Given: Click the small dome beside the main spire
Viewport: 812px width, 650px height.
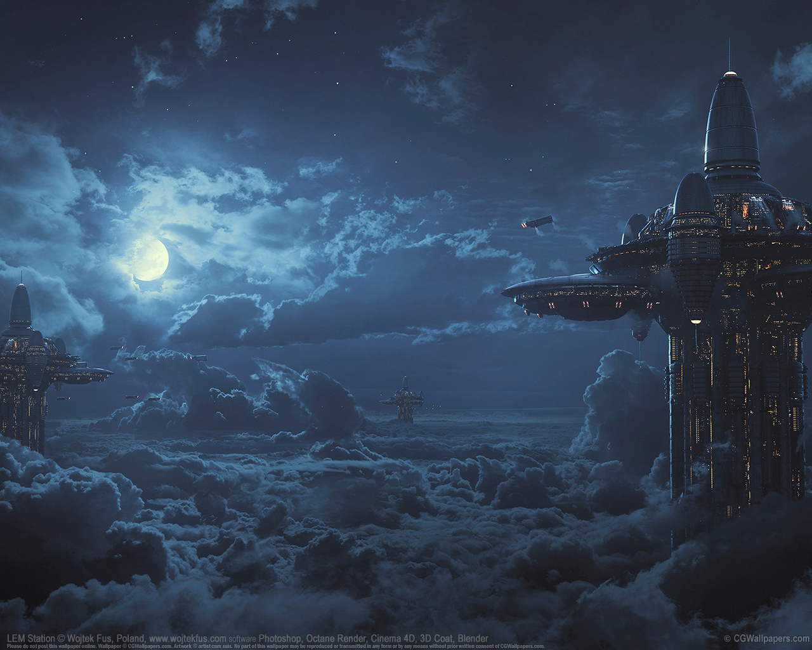Looking at the screenshot, I should click(693, 196).
